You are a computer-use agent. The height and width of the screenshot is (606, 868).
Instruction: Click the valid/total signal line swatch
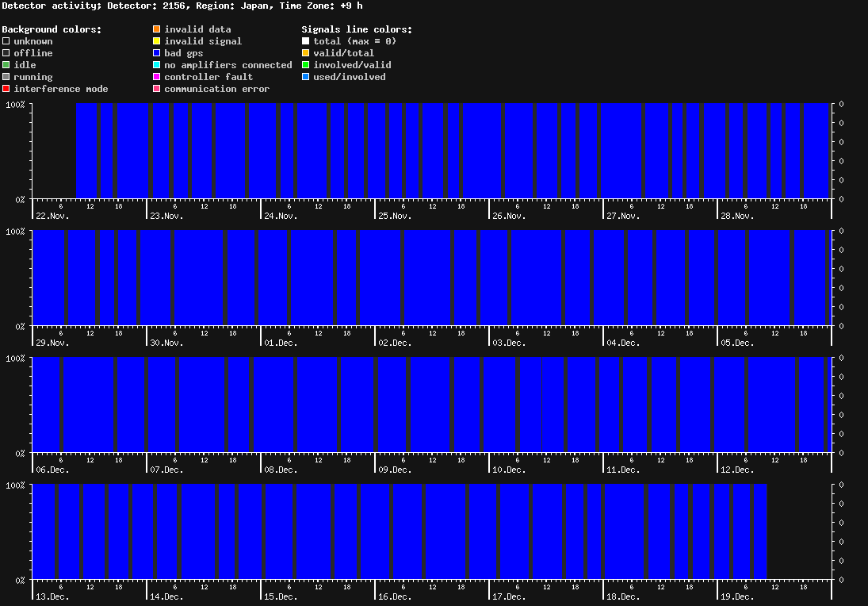[x=306, y=53]
